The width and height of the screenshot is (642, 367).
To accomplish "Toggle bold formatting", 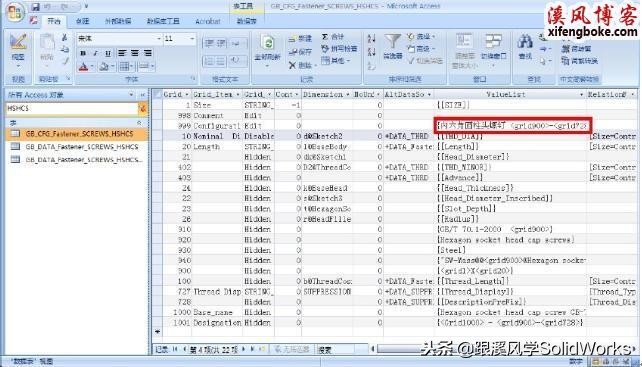I will (83, 53).
